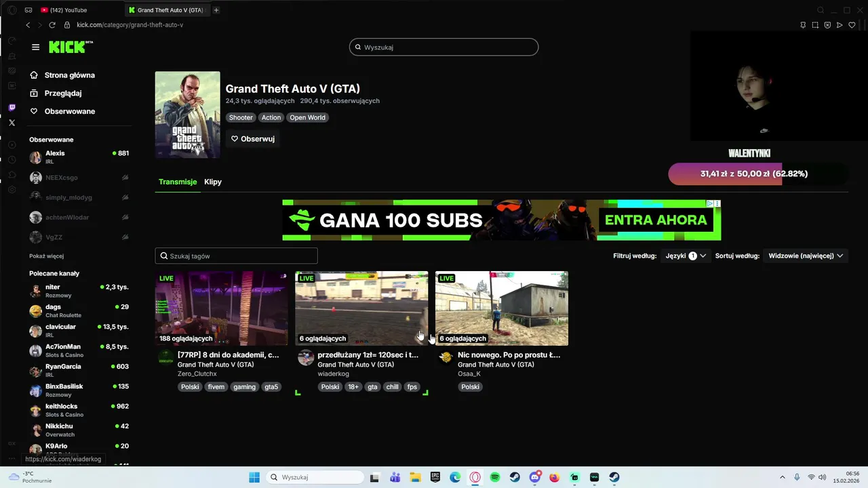This screenshot has width=868, height=488.
Task: Click the GTA V category cover image
Action: 188,115
